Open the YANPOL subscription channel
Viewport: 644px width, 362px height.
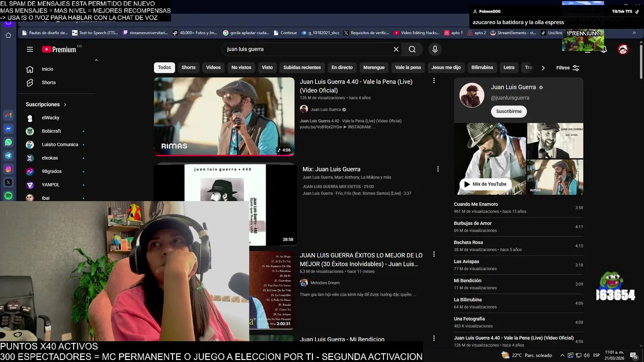pos(50,185)
